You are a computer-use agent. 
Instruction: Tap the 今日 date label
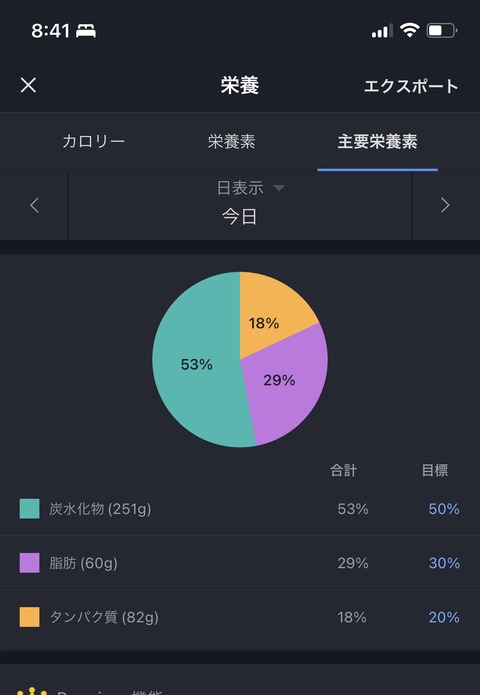pos(239,217)
